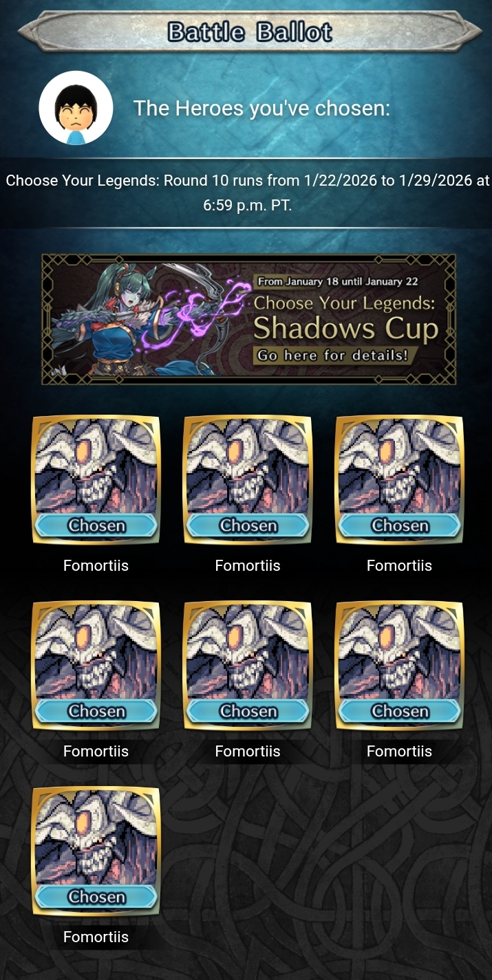Screen dimensions: 492x980
Task: Click the Chosen badge on the first top-row hero
Action: click(96, 526)
